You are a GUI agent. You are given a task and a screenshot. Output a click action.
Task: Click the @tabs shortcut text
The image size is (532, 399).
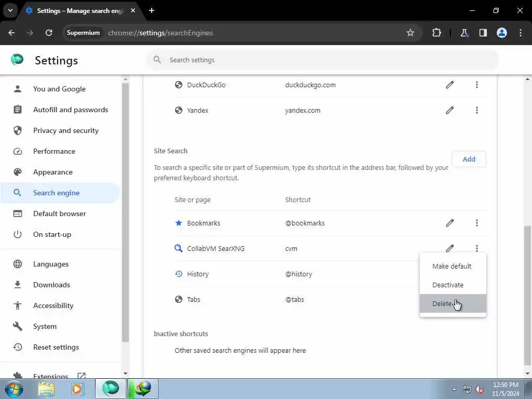(x=295, y=300)
